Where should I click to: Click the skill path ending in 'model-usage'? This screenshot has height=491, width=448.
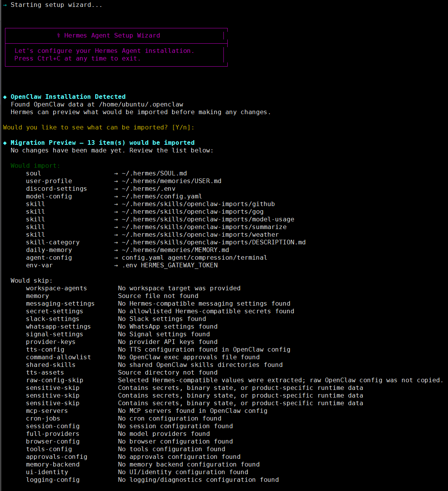[x=208, y=219]
